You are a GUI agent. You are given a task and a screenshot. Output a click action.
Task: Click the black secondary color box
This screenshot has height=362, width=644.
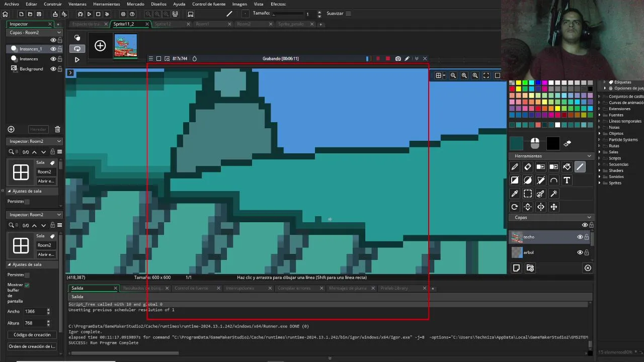click(x=553, y=144)
